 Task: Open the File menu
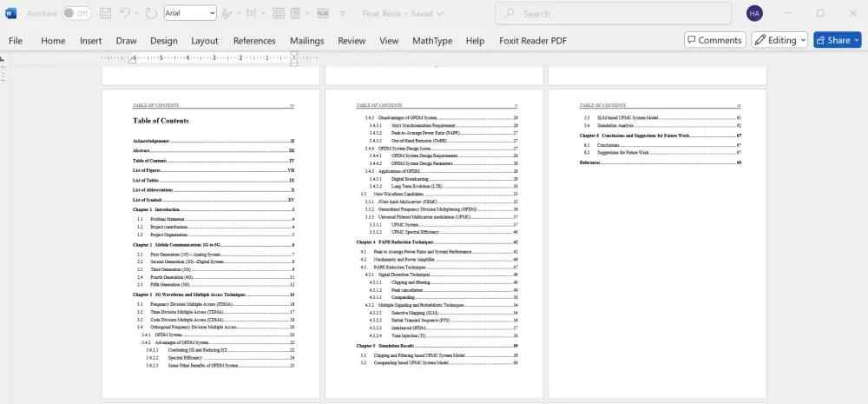coord(16,41)
